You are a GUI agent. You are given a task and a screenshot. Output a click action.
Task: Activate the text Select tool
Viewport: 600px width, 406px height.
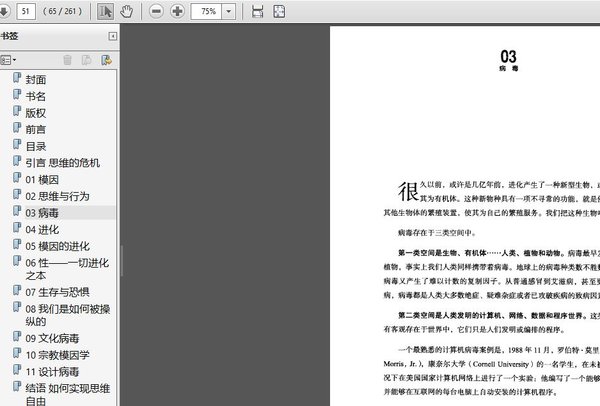(x=105, y=11)
